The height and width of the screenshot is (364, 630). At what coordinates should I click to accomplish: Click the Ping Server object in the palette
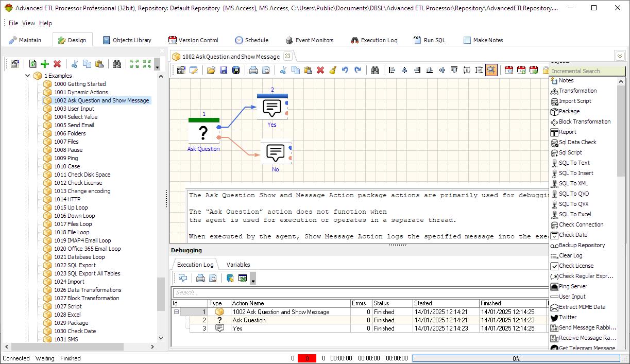(x=573, y=286)
